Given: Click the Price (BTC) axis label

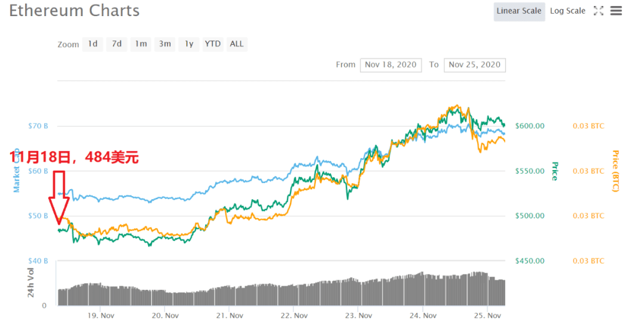Looking at the screenshot, I should (x=615, y=171).
